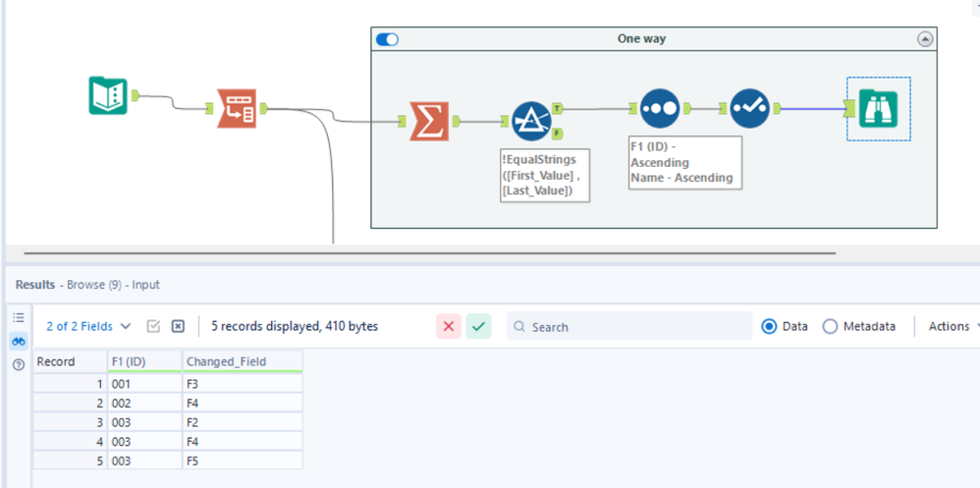Image resolution: width=980 pixels, height=488 pixels.
Task: Select the Browse tool with binoculars
Action: click(x=878, y=109)
